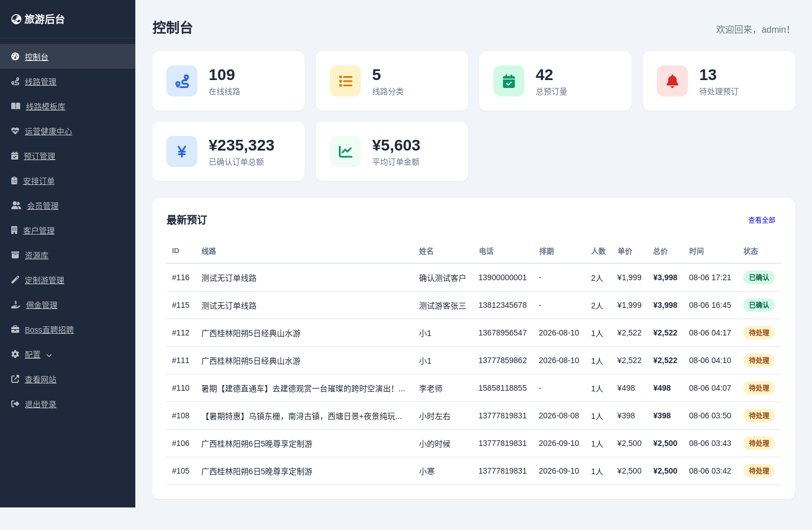
Task: Click the dashboard icon next to 控制台
Action: [x=15, y=56]
